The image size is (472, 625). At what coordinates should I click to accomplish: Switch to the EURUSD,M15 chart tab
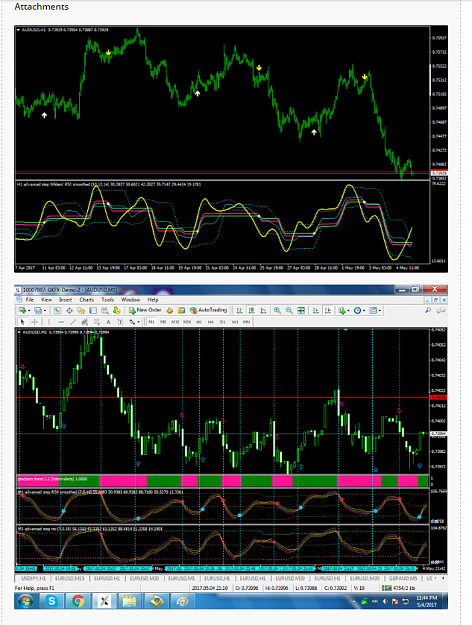[x=69, y=578]
